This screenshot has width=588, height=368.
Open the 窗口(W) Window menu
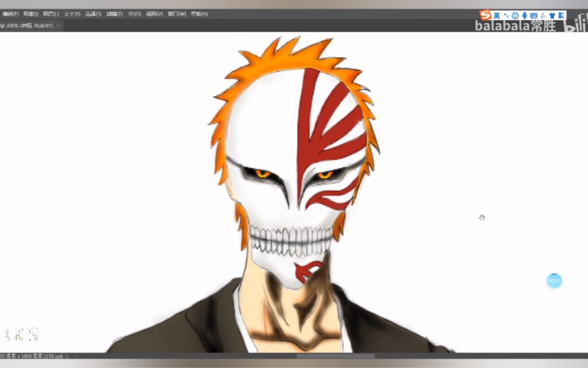pyautogui.click(x=177, y=14)
